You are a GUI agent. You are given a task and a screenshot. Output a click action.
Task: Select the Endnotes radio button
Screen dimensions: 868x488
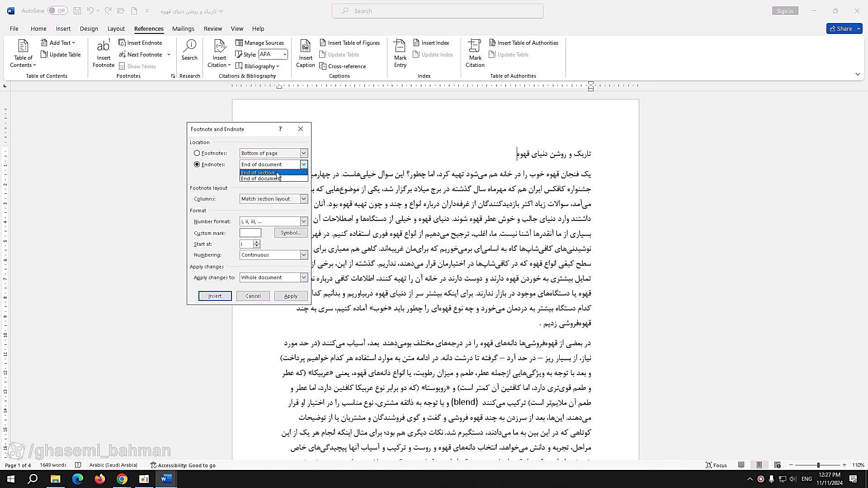pyautogui.click(x=197, y=164)
